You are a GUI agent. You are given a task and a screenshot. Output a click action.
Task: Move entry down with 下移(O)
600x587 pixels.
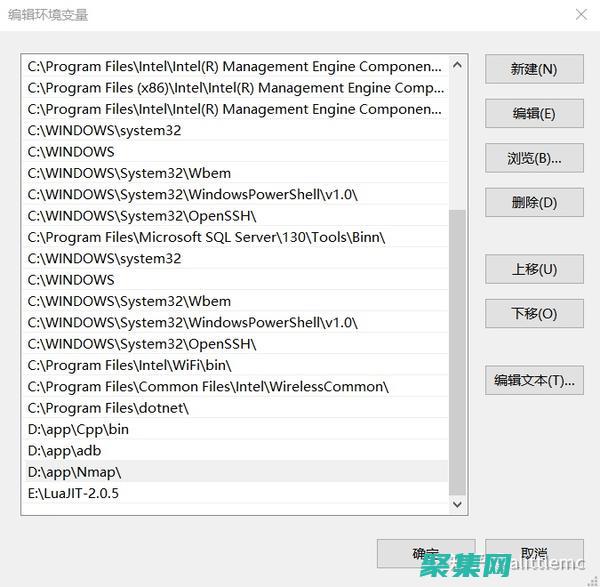tap(534, 313)
